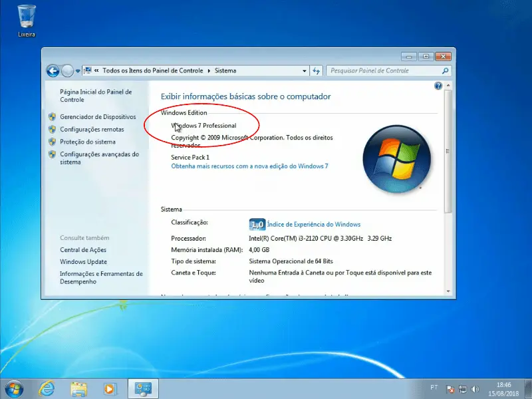
Task: Minimize the Sistema window
Action: click(409, 57)
